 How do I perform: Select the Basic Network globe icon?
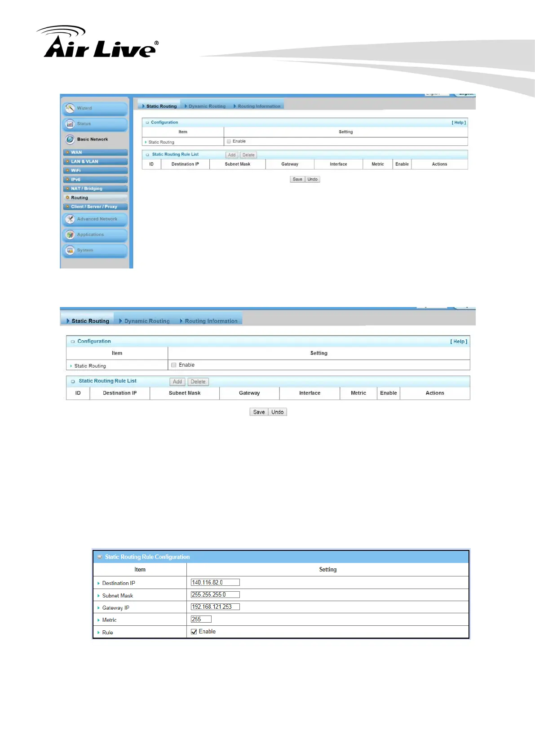pyautogui.click(x=70, y=139)
